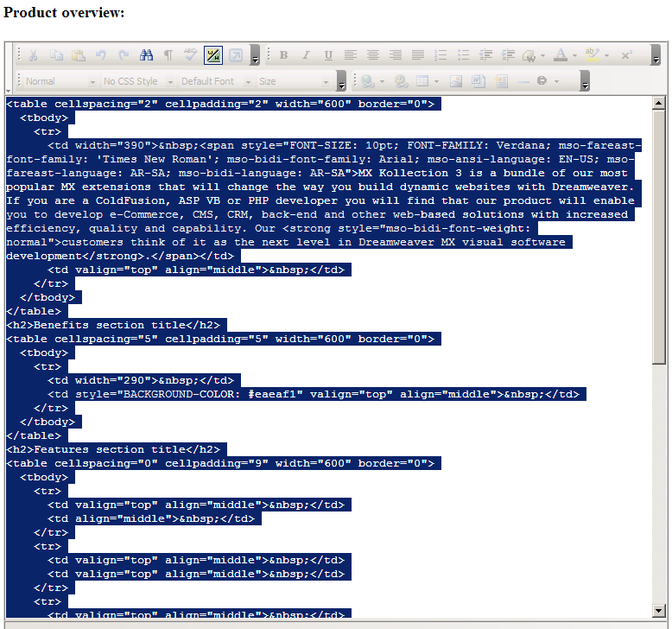Click the round gray symbol icon
672x629 pixels.
click(x=542, y=80)
